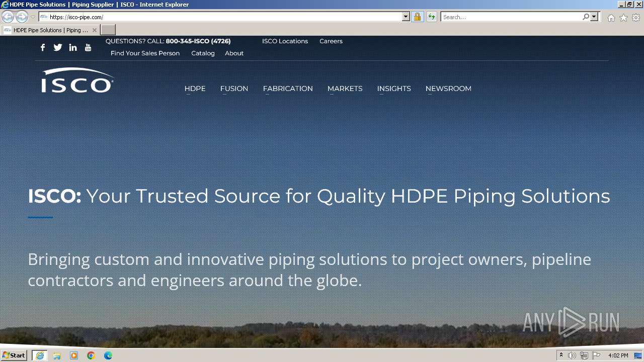Click the ISCO logo
The width and height of the screenshot is (644, 362).
(77, 80)
